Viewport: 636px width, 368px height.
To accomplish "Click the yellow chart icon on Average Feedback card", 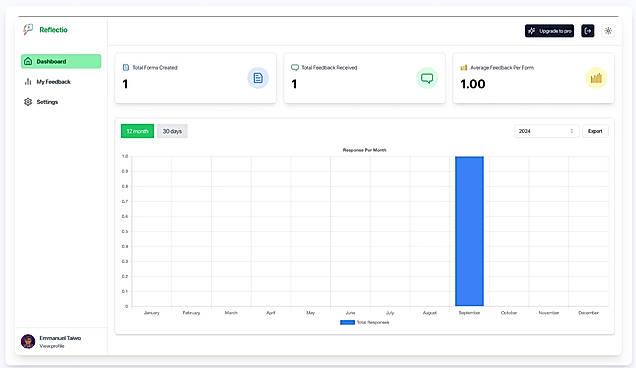I will point(596,78).
